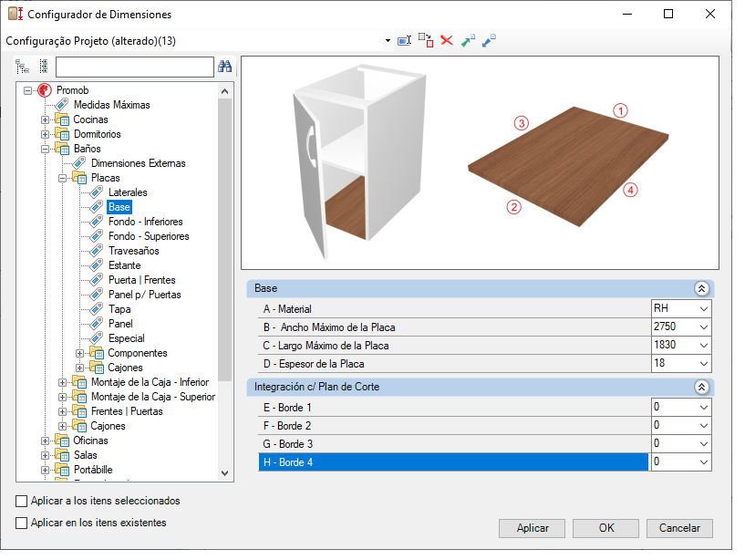The height and width of the screenshot is (560, 745).
Task: Click the binoculars search icon
Action: point(224,67)
